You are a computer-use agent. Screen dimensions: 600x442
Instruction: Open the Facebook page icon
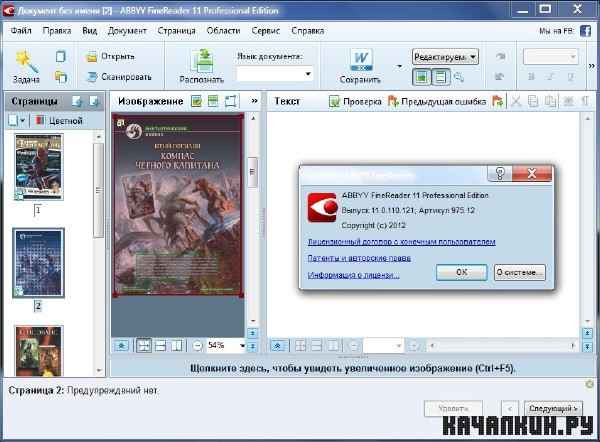point(585,31)
